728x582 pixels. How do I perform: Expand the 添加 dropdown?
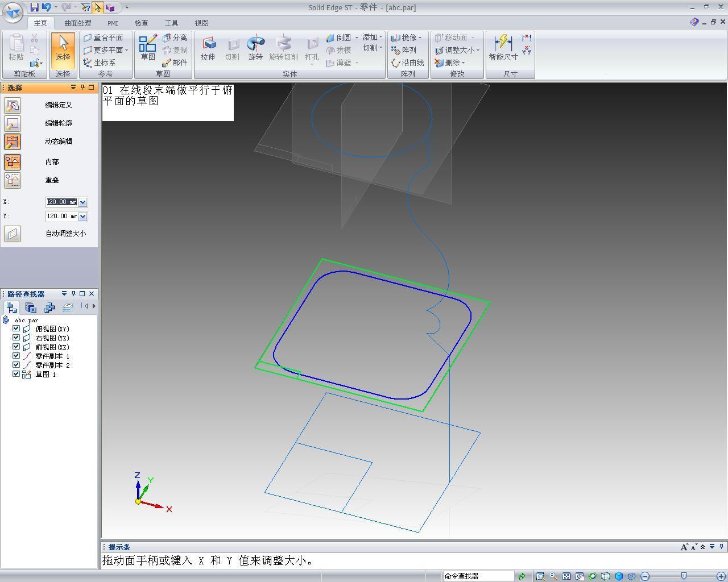380,38
